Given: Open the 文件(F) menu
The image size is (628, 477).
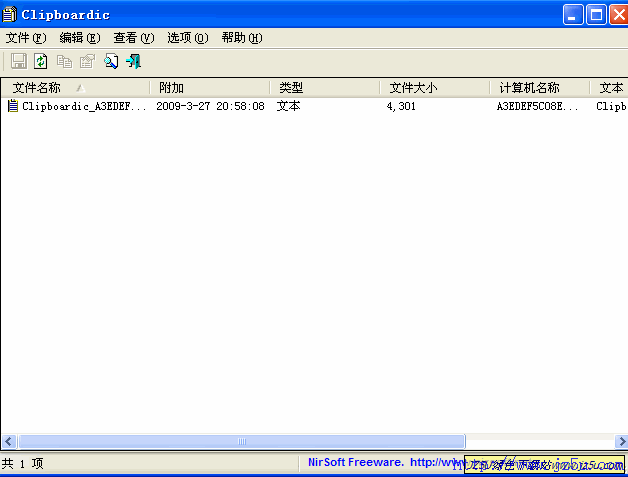Looking at the screenshot, I should point(26,38).
